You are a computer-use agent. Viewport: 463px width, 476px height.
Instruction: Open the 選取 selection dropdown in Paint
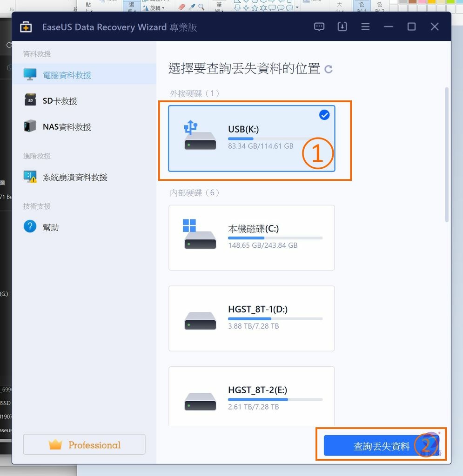[132, 7]
